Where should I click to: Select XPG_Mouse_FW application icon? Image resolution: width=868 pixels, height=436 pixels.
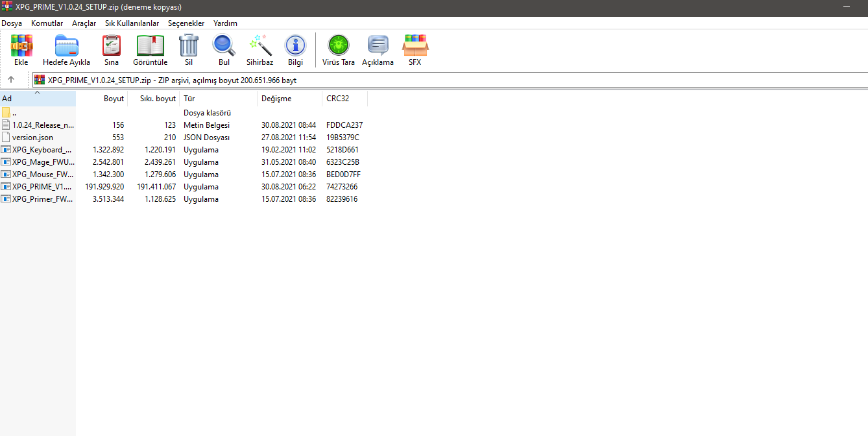point(6,175)
